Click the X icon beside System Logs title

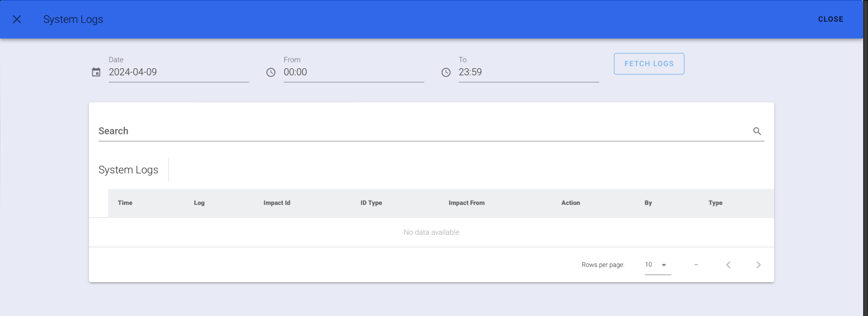[17, 20]
